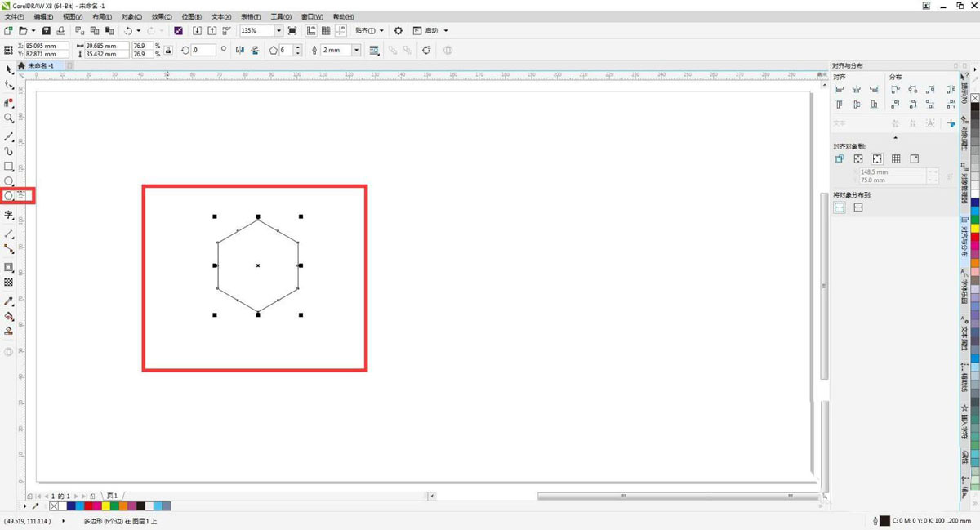Select the Polygon tool in the toolbox
Viewport: 980px width, 530px height.
point(9,196)
